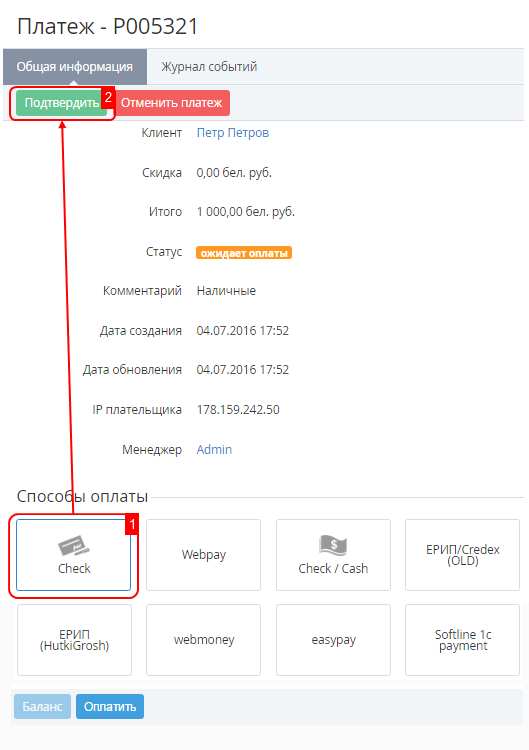Select the Check payment method card icon
Image resolution: width=529 pixels, height=750 pixels.
coord(74,546)
